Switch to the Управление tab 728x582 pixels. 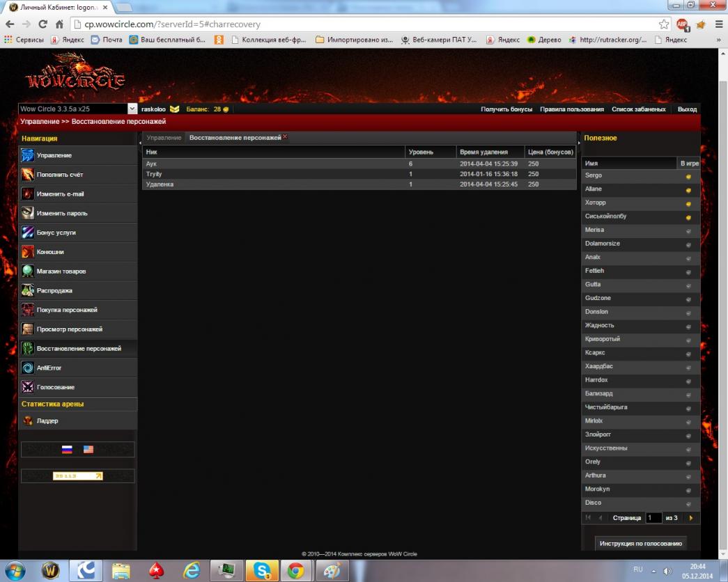click(x=164, y=138)
